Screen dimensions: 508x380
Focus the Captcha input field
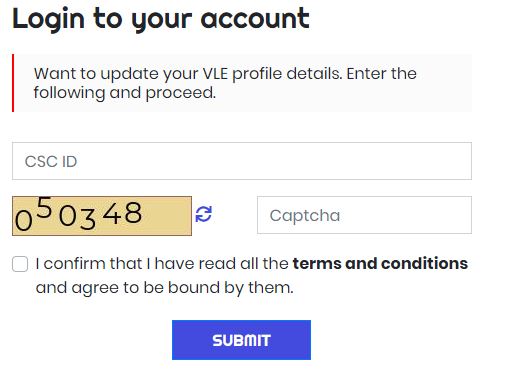pyautogui.click(x=364, y=215)
